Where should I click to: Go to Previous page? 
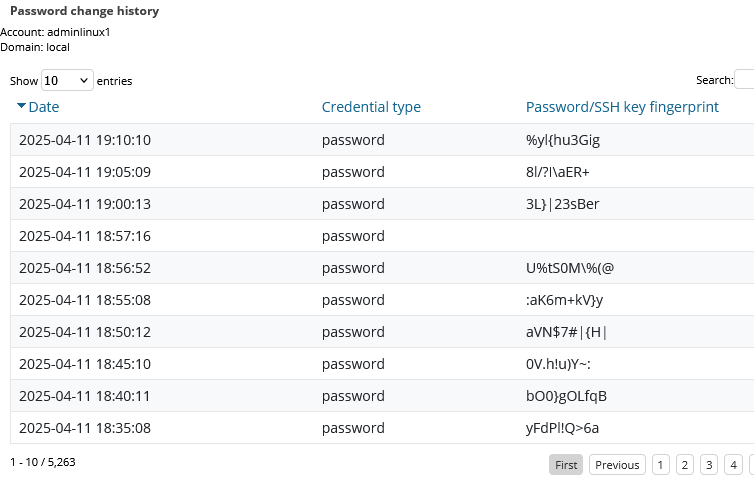(617, 465)
